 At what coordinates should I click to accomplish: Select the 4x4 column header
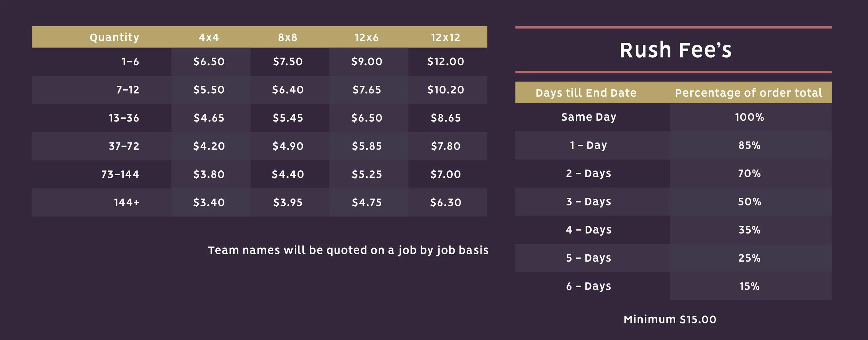click(x=209, y=37)
